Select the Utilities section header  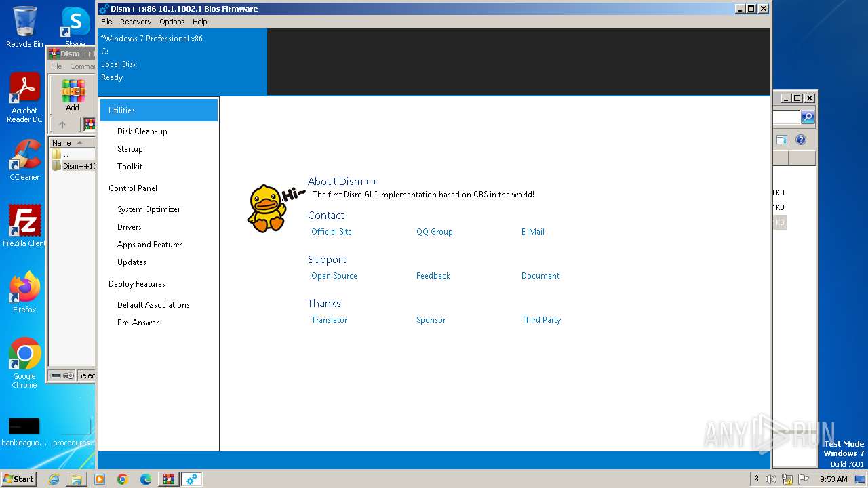tap(159, 110)
